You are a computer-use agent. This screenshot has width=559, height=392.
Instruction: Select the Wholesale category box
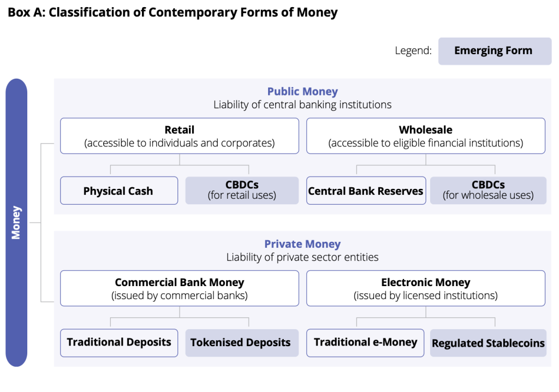(x=426, y=136)
